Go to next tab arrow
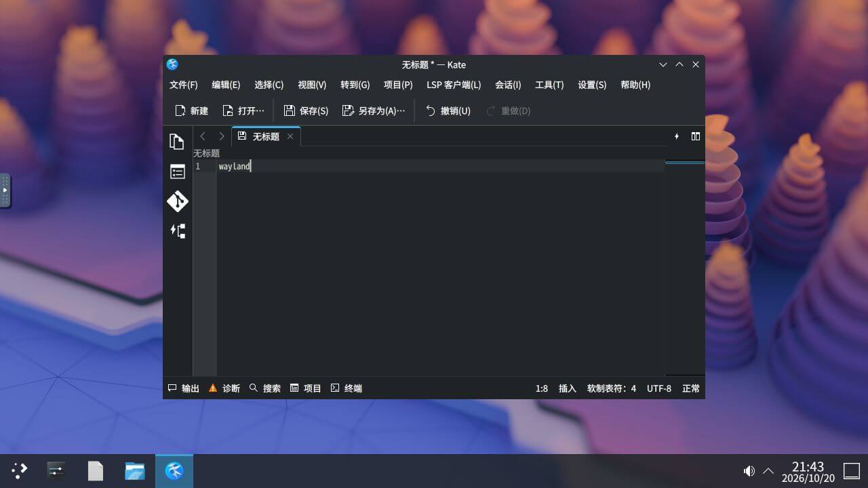The height and width of the screenshot is (488, 868). click(221, 136)
